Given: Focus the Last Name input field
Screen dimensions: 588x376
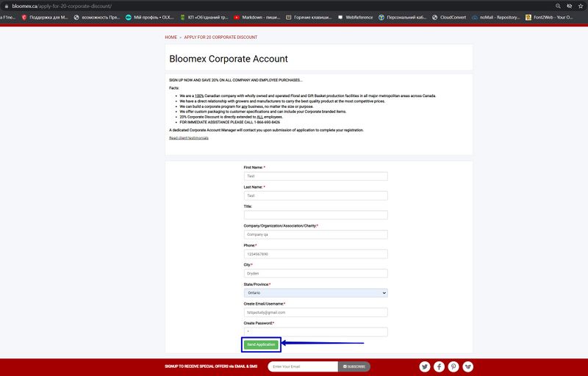Looking at the screenshot, I should (316, 195).
